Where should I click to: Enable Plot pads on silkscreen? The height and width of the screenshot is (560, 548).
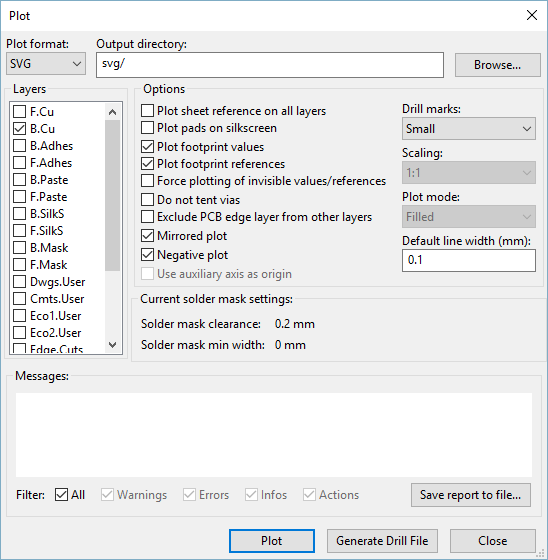point(147,128)
